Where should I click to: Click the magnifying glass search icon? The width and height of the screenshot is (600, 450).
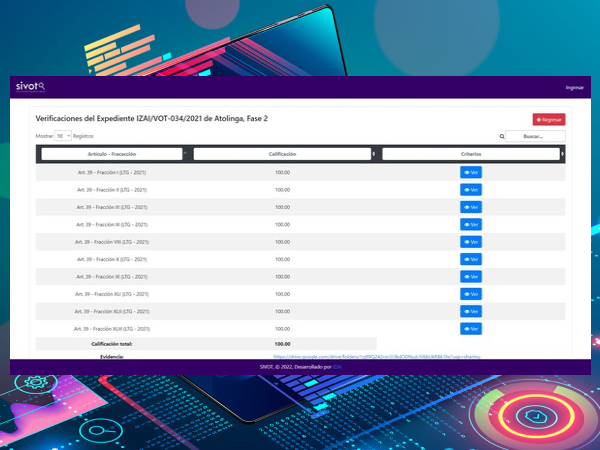502,136
